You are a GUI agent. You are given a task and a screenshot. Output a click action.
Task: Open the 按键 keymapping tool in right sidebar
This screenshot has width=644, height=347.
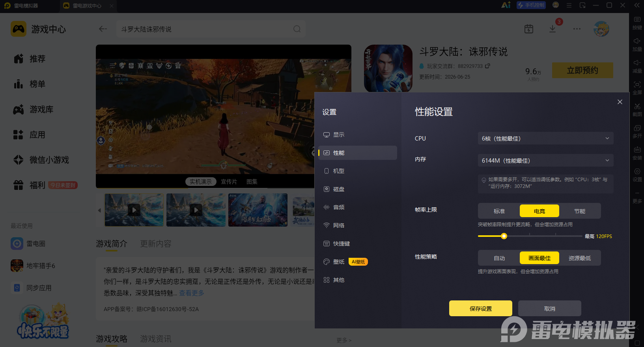point(637,23)
